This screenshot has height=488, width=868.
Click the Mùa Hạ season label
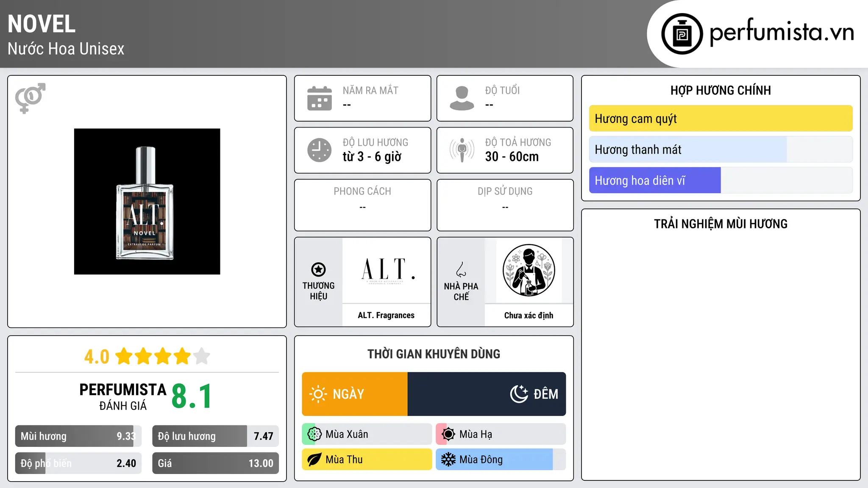(x=476, y=434)
